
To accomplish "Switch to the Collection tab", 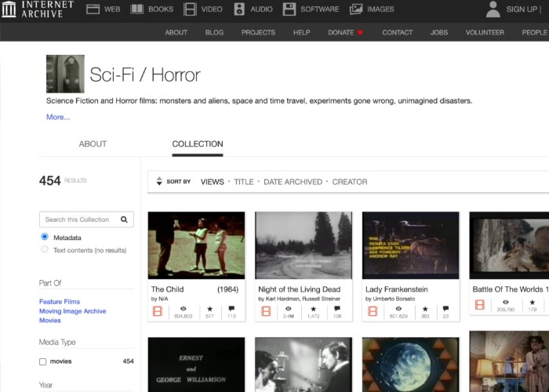I will pyautogui.click(x=198, y=143).
